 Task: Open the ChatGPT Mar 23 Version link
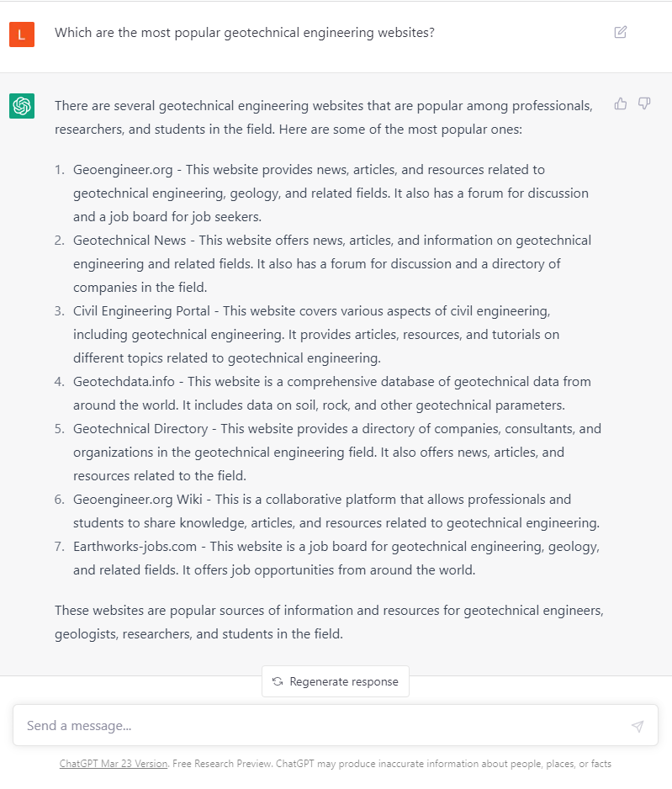coord(113,763)
